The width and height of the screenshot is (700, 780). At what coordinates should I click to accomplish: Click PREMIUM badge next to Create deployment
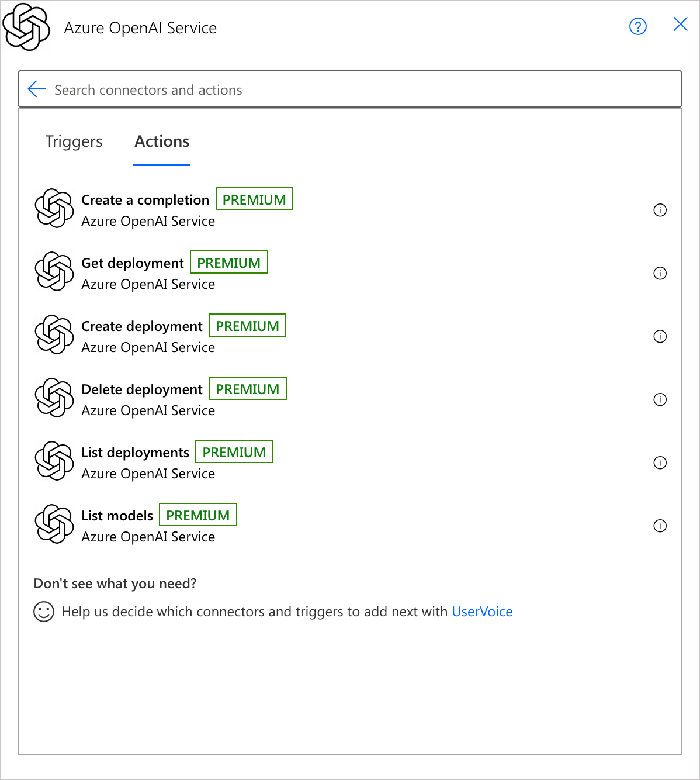[248, 325]
